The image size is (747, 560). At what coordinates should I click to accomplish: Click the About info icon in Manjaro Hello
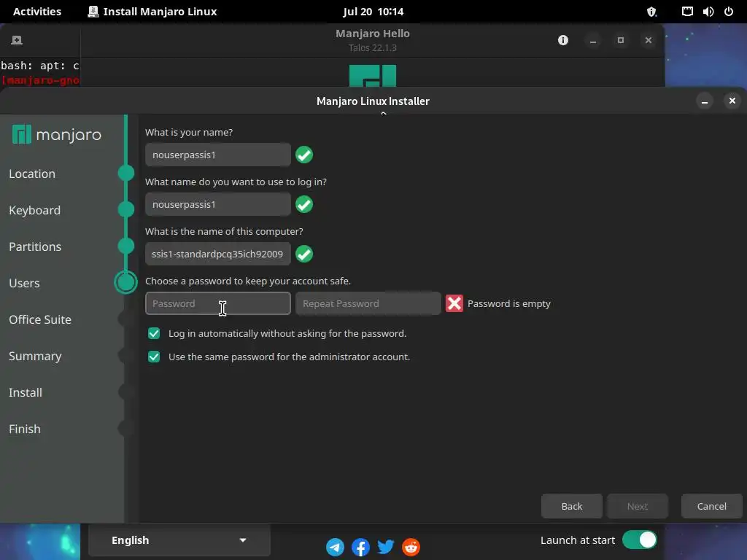pyautogui.click(x=563, y=40)
